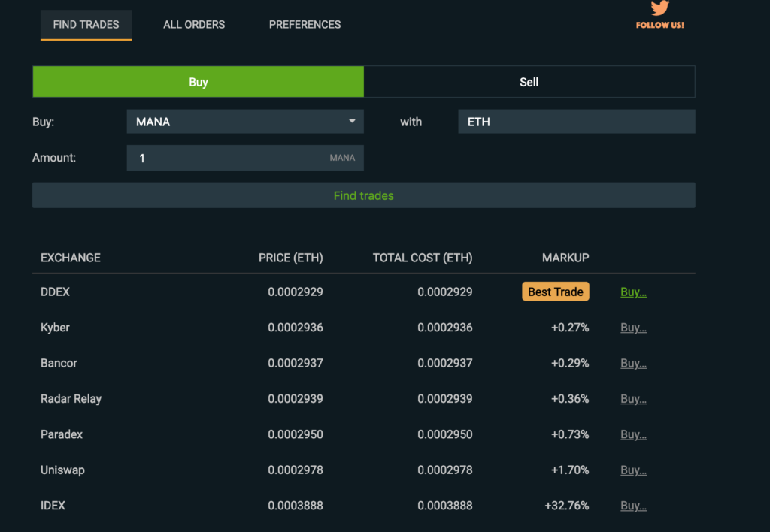This screenshot has width=770, height=532.
Task: Select the Bancor exchange name
Action: coord(59,363)
